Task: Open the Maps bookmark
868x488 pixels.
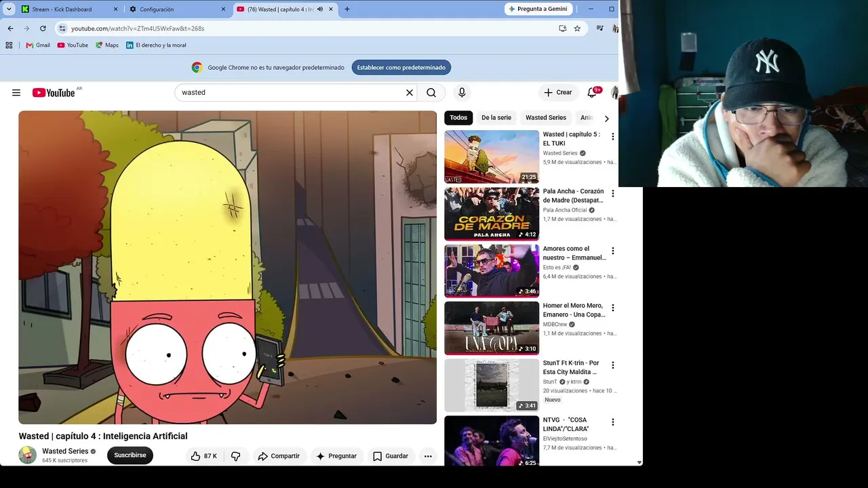Action: [107, 45]
